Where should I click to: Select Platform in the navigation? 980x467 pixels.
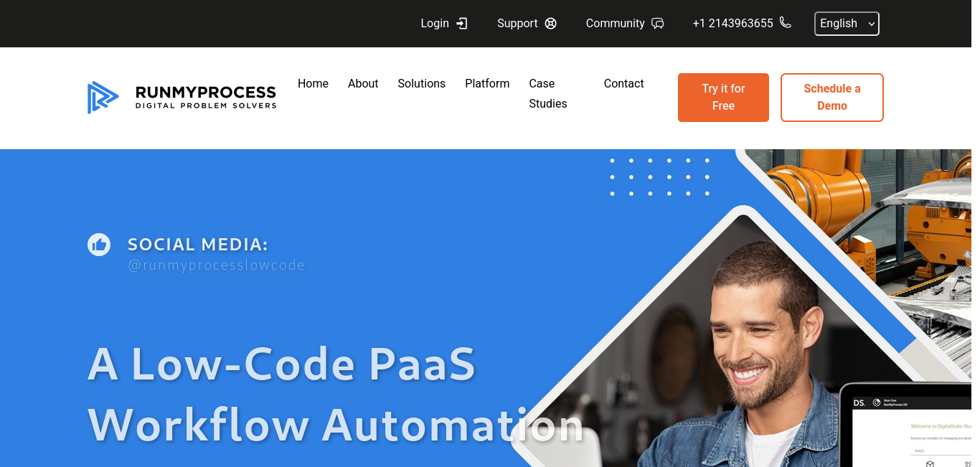click(487, 83)
